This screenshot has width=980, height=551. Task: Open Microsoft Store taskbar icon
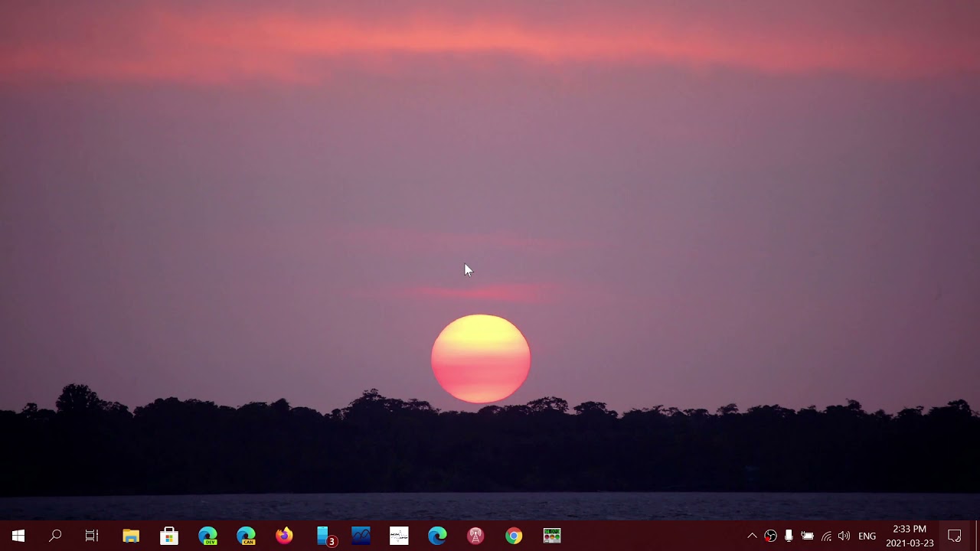coord(169,536)
